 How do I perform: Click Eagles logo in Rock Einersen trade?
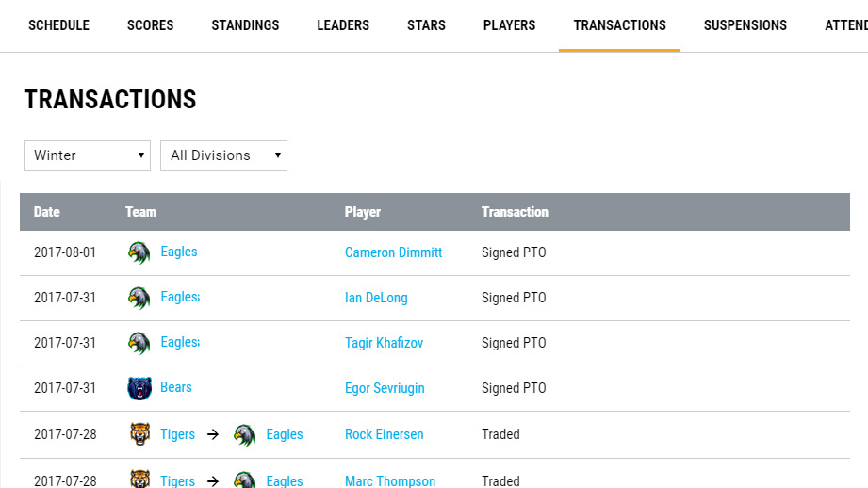[245, 434]
